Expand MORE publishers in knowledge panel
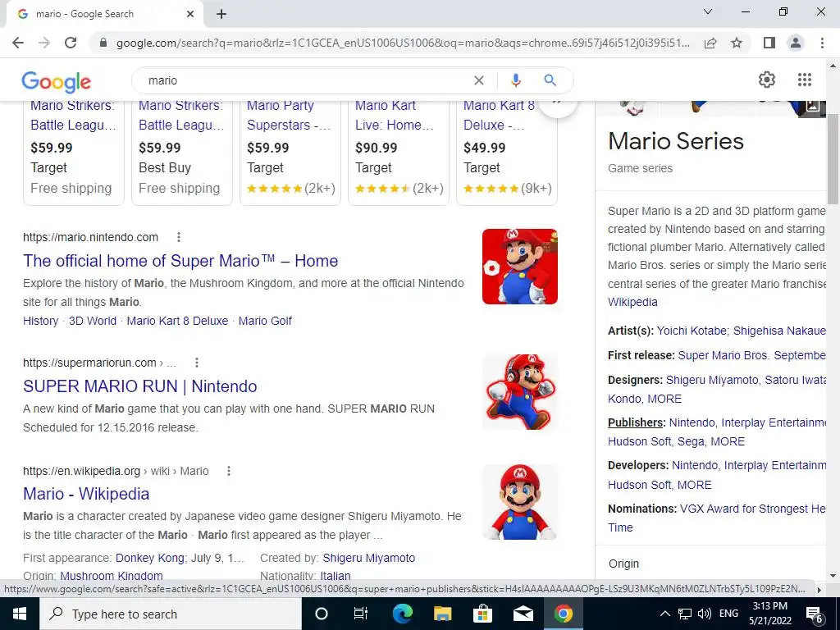 pos(728,441)
